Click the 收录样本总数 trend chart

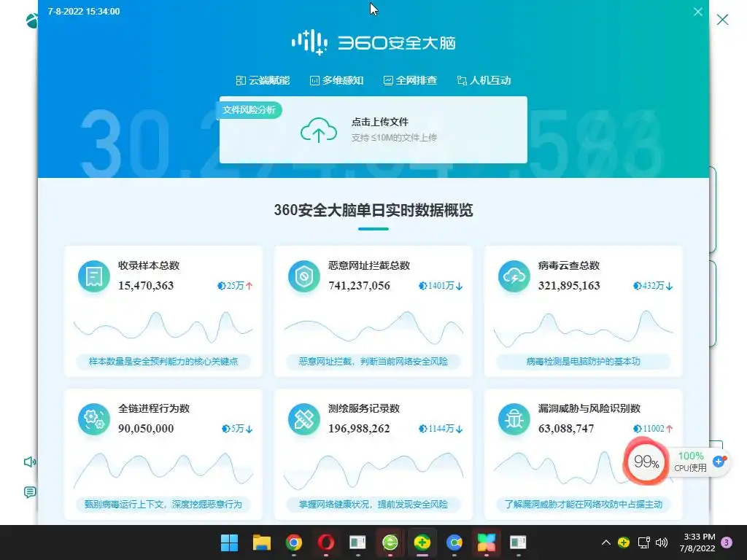coord(163,326)
